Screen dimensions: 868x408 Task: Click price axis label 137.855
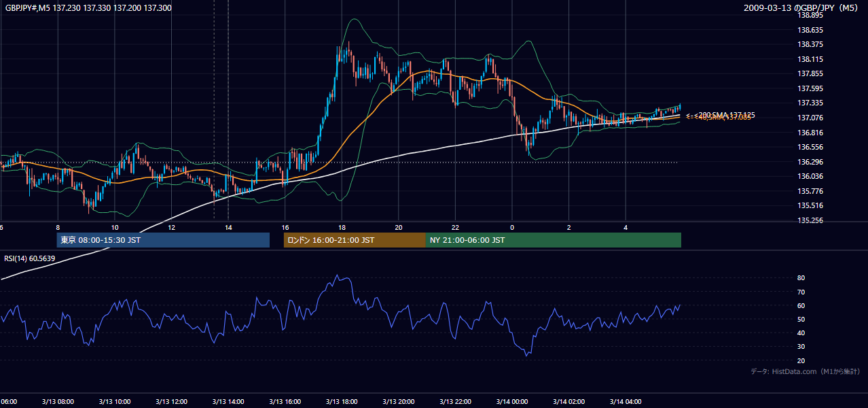tap(811, 73)
